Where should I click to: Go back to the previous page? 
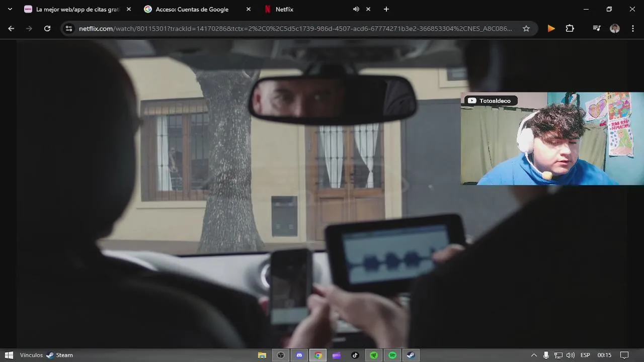(11, 29)
